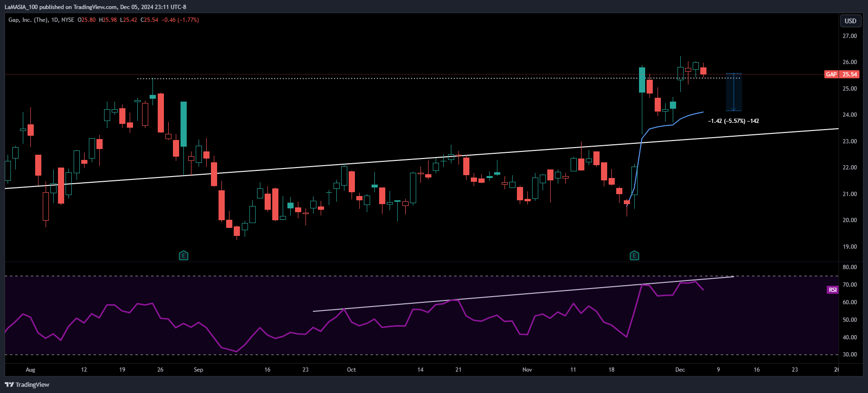Click the RSI 40.00 axis label
Viewport: 868px width, 393px height.
(849, 337)
